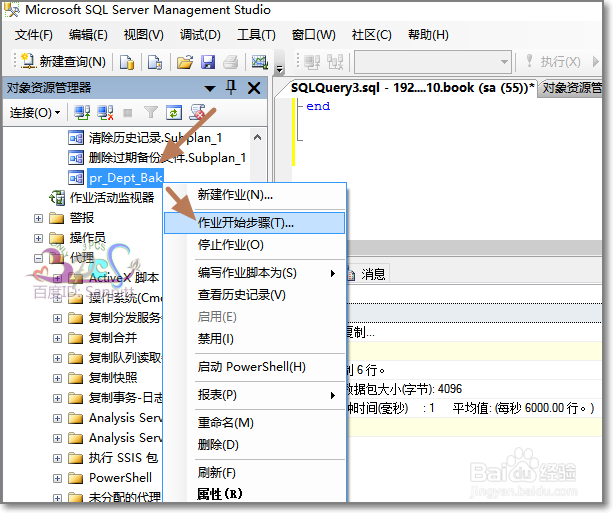The width and height of the screenshot is (613, 513).
Task: Switch to SQLQuery3.sql tab
Action: coord(412,88)
